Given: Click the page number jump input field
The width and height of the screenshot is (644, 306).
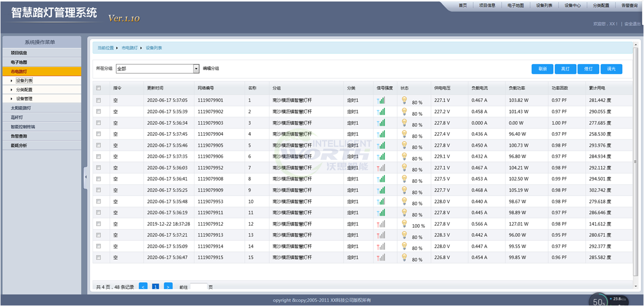Looking at the screenshot, I should coord(198,287).
